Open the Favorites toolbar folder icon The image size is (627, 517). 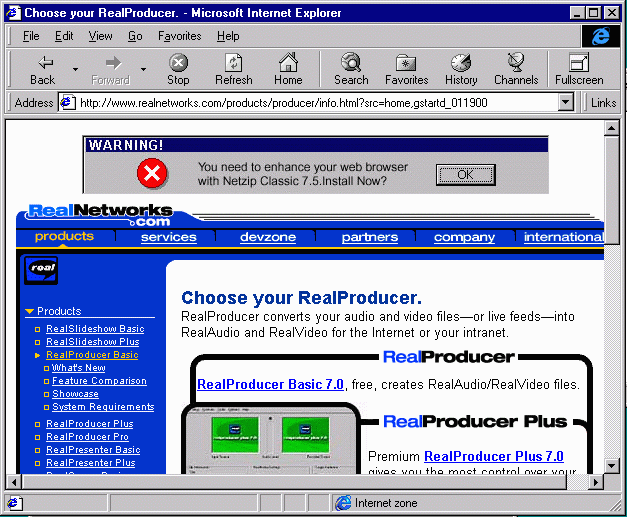(406, 63)
